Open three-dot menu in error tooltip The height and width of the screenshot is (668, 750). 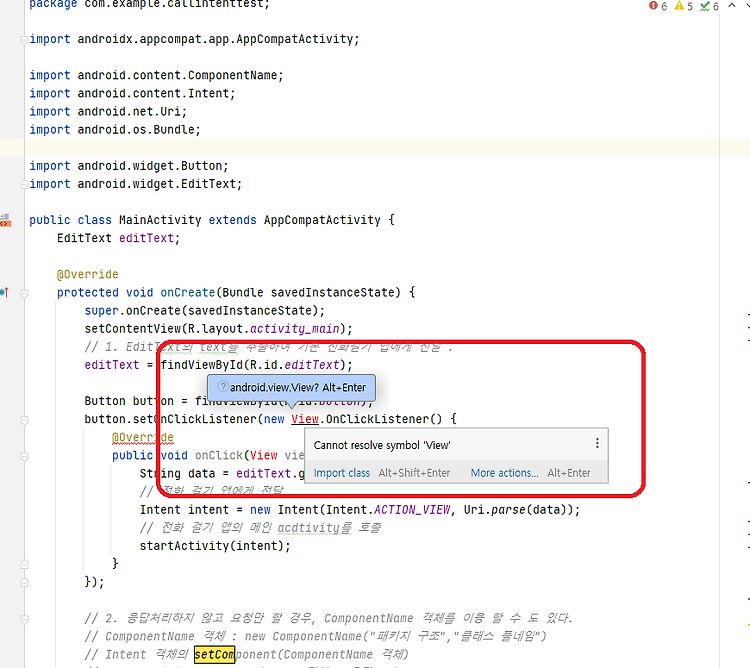(597, 443)
